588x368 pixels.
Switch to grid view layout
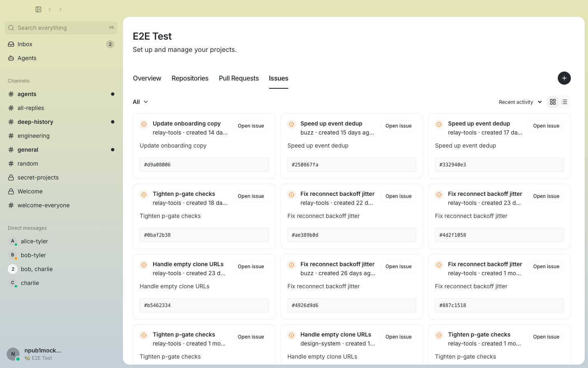pyautogui.click(x=553, y=102)
